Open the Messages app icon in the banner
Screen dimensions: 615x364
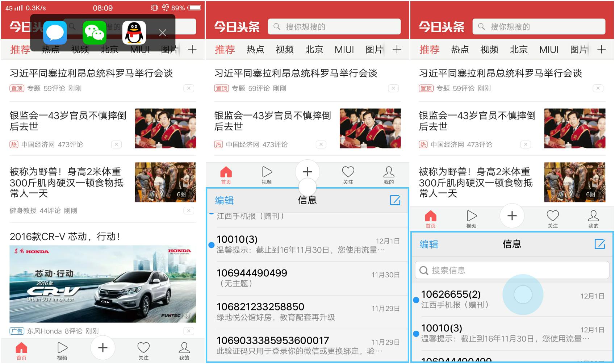click(55, 33)
